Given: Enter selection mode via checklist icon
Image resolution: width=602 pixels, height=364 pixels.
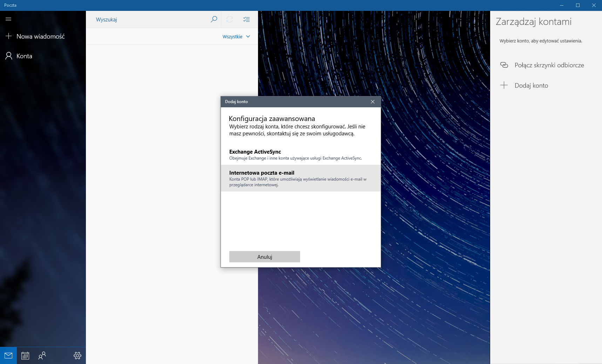Looking at the screenshot, I should pos(246,19).
